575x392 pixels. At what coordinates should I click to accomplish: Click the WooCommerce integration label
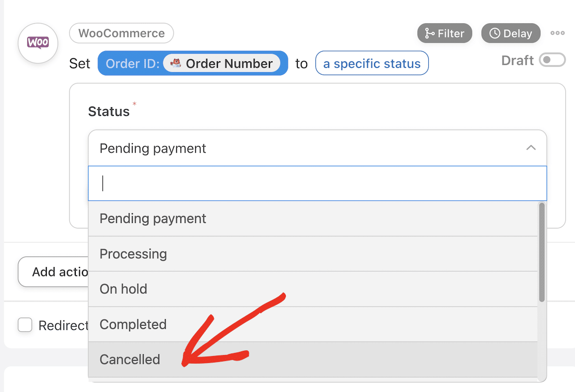click(121, 33)
